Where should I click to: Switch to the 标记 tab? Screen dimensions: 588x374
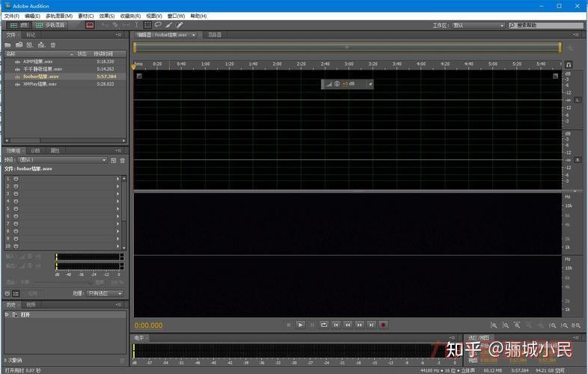31,34
